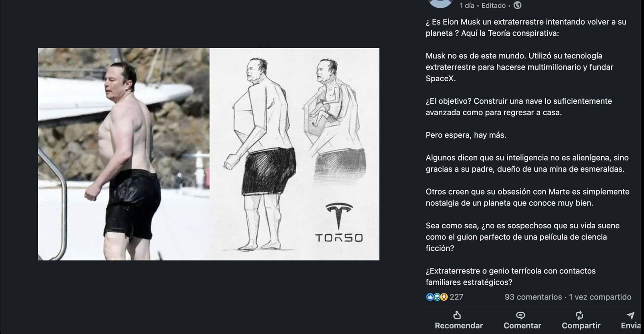The height and width of the screenshot is (334, 644).
Task: Click the 1 día timestamp
Action: click(467, 6)
